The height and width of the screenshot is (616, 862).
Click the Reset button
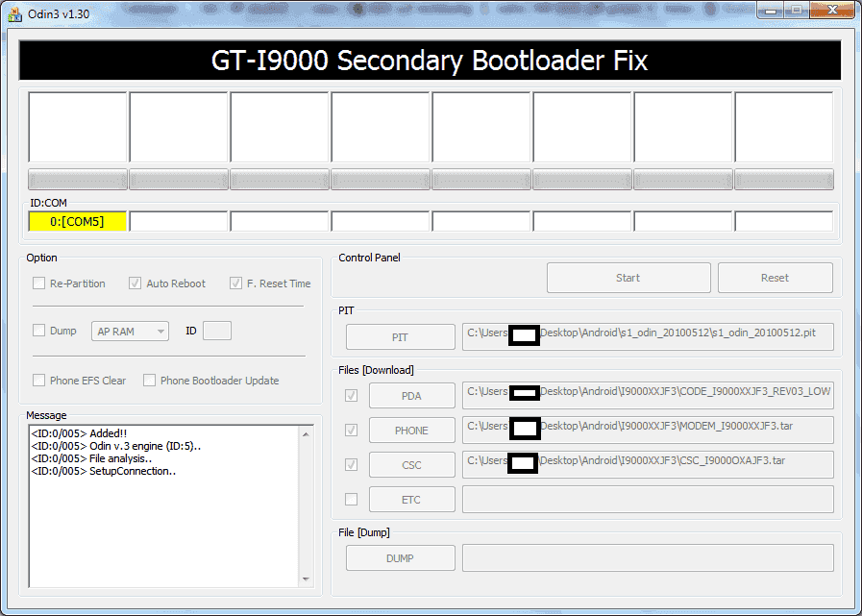776,278
